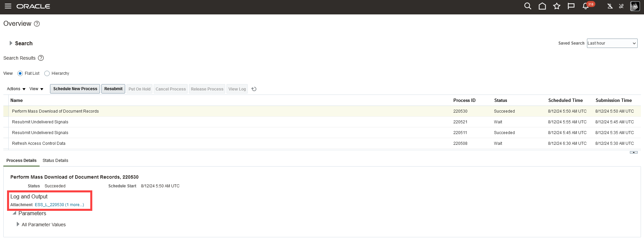
Task: Select the Resubmit Undelivered Signals row 220521
Action: (x=322, y=122)
